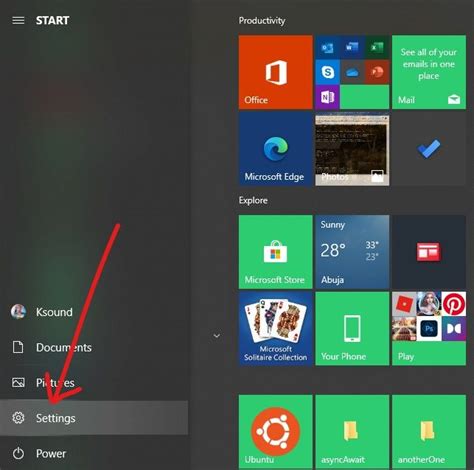Viewport: 474px width, 470px height.
Task: Launch Microsoft Solitaire Collection tile
Action: tap(275, 329)
